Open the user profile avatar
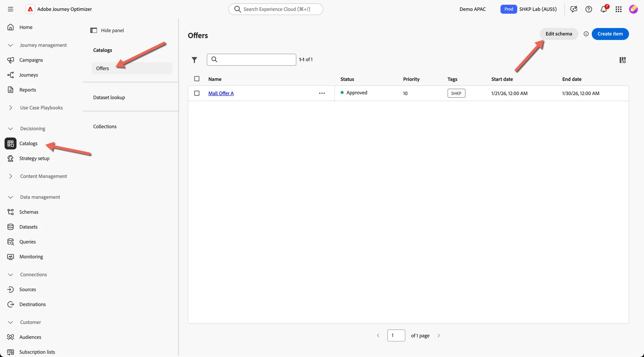644x357 pixels. click(x=633, y=9)
